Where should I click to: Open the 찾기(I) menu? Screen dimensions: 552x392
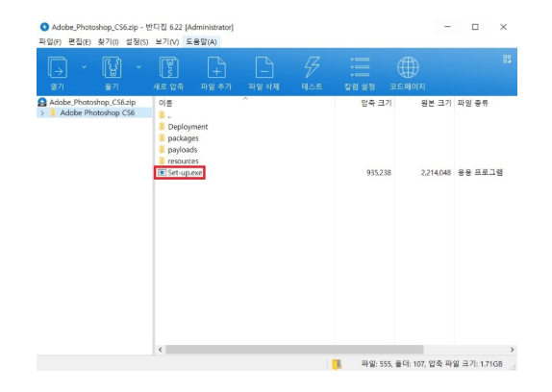tap(108, 42)
